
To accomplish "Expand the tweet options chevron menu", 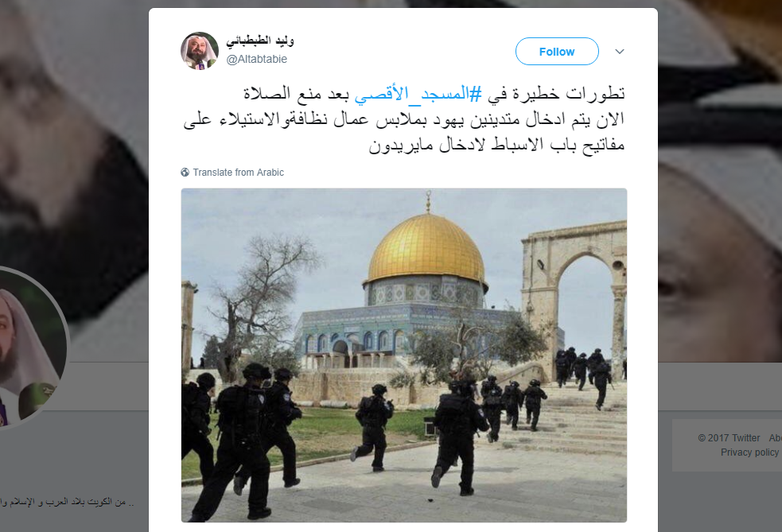I will (620, 52).
